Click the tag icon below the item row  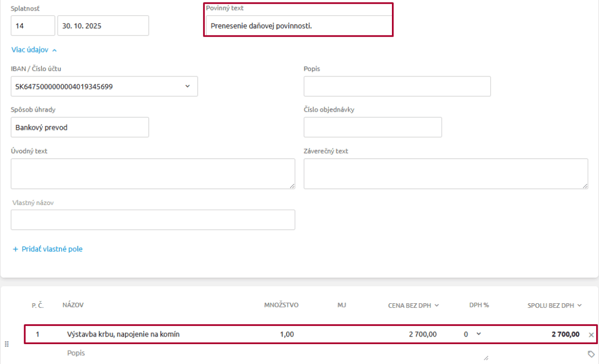coord(591,354)
